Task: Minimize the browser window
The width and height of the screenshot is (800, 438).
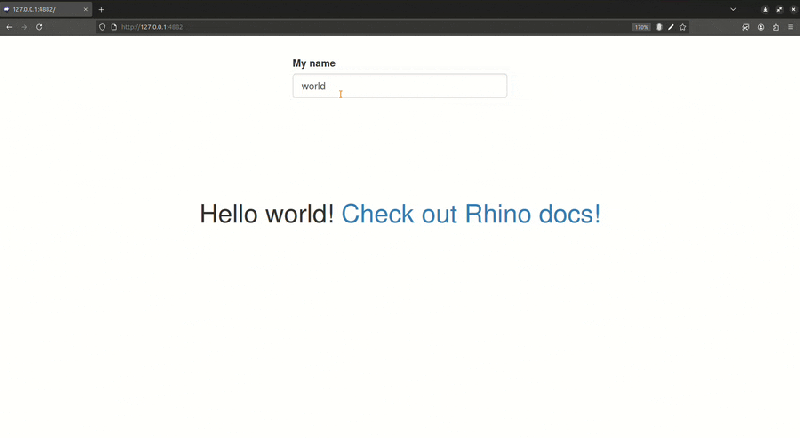Action: point(765,9)
